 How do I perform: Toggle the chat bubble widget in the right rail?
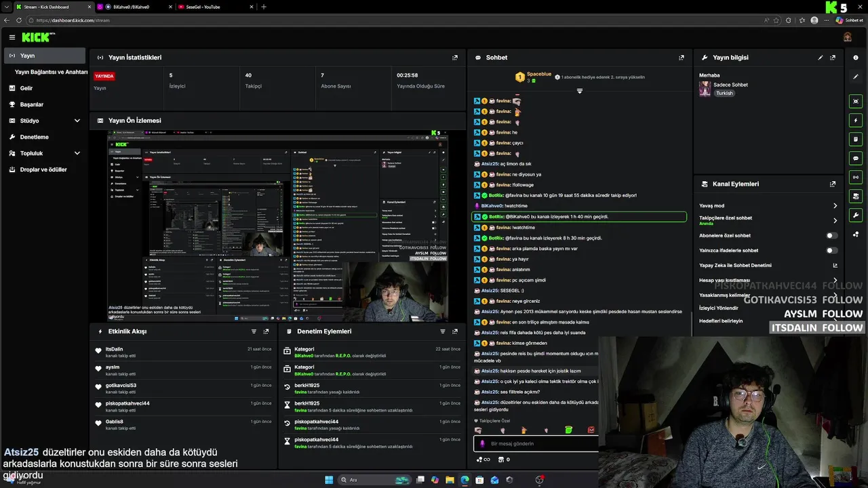coord(856,158)
